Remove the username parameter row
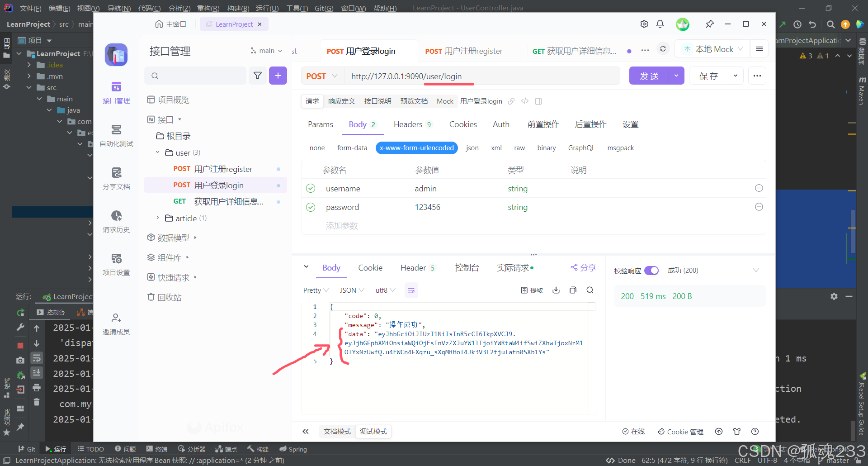This screenshot has height=466, width=868. pyautogui.click(x=759, y=188)
